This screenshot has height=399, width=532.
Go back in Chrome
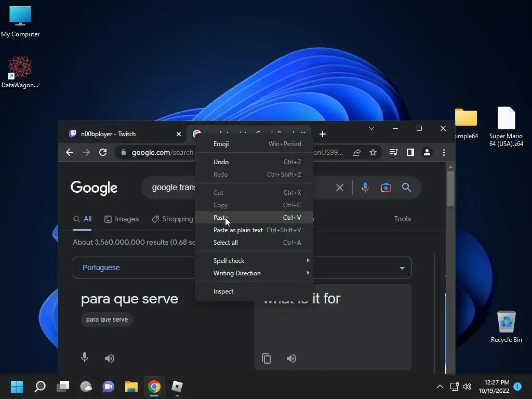click(x=70, y=152)
